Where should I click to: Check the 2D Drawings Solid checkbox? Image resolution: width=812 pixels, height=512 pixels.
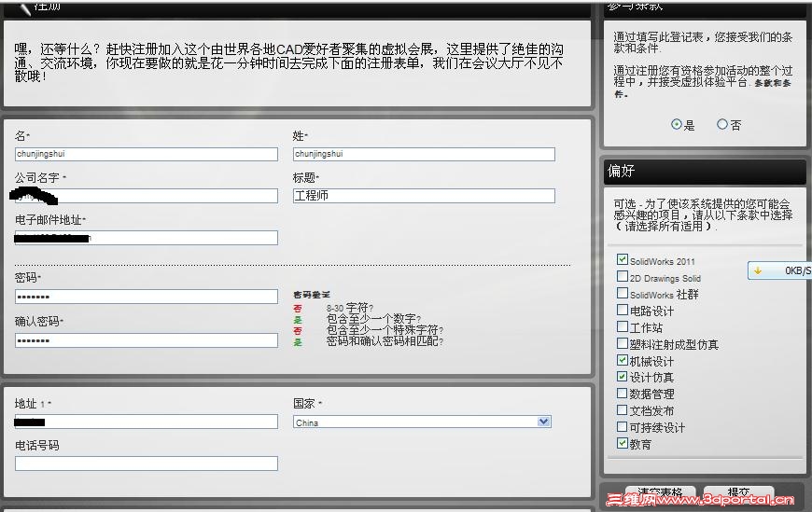pyautogui.click(x=623, y=276)
